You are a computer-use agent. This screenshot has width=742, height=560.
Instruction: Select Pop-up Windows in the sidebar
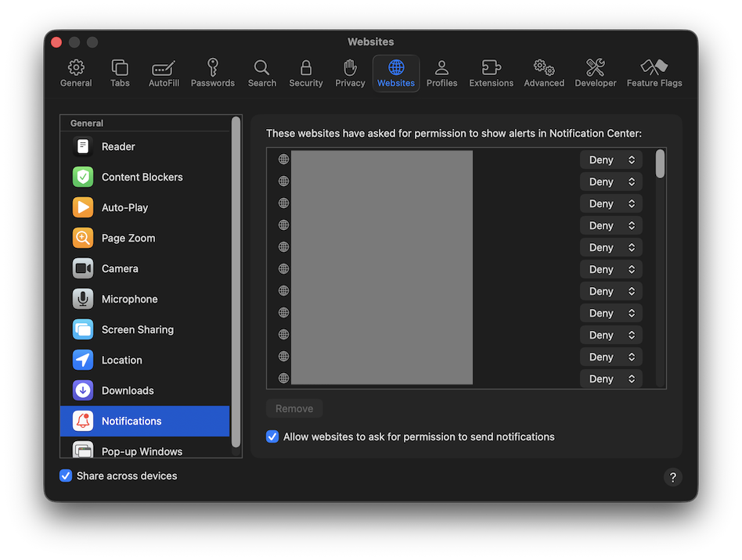(x=145, y=449)
